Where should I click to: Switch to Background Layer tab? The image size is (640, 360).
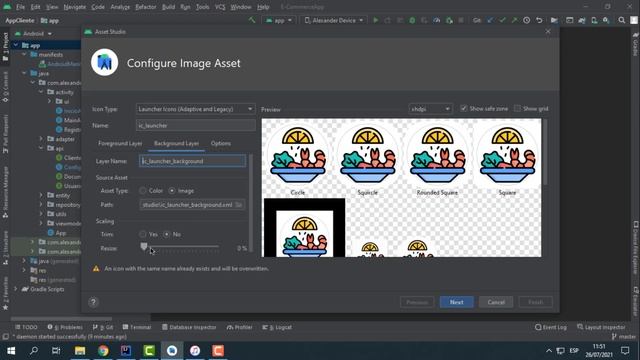coord(176,144)
